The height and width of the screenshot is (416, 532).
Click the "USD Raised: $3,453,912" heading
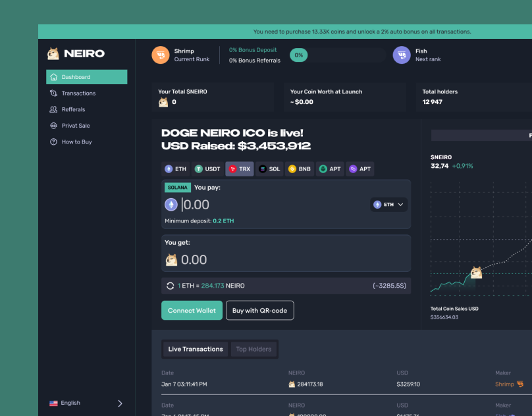click(236, 146)
